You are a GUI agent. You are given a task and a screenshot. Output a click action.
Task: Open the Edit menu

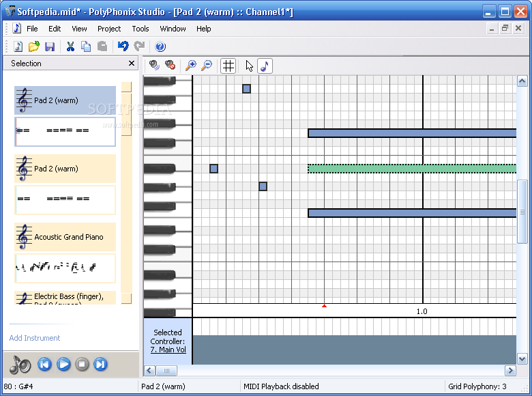[x=55, y=29]
